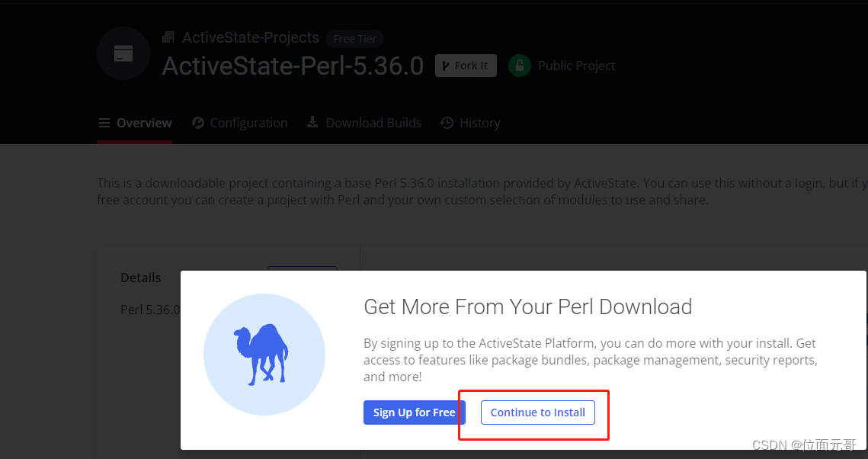This screenshot has height=459, width=868.
Task: Click the blue camel Perl logo
Action: (264, 355)
